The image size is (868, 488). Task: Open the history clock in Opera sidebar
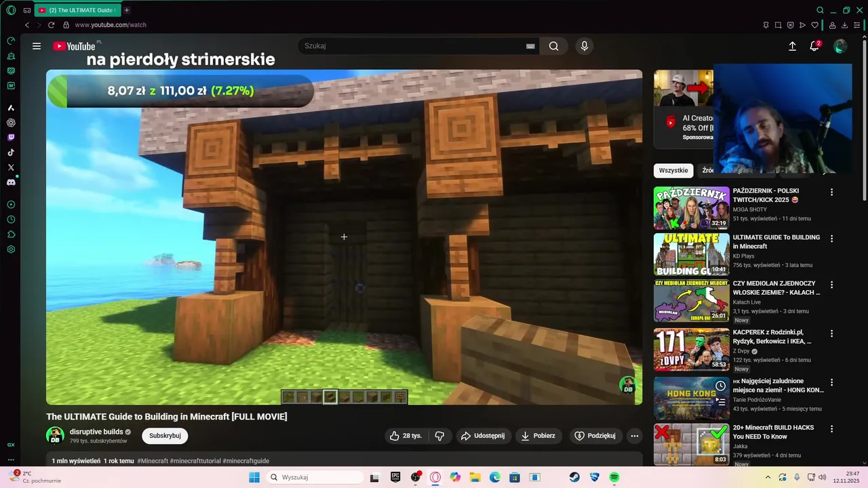(x=11, y=220)
